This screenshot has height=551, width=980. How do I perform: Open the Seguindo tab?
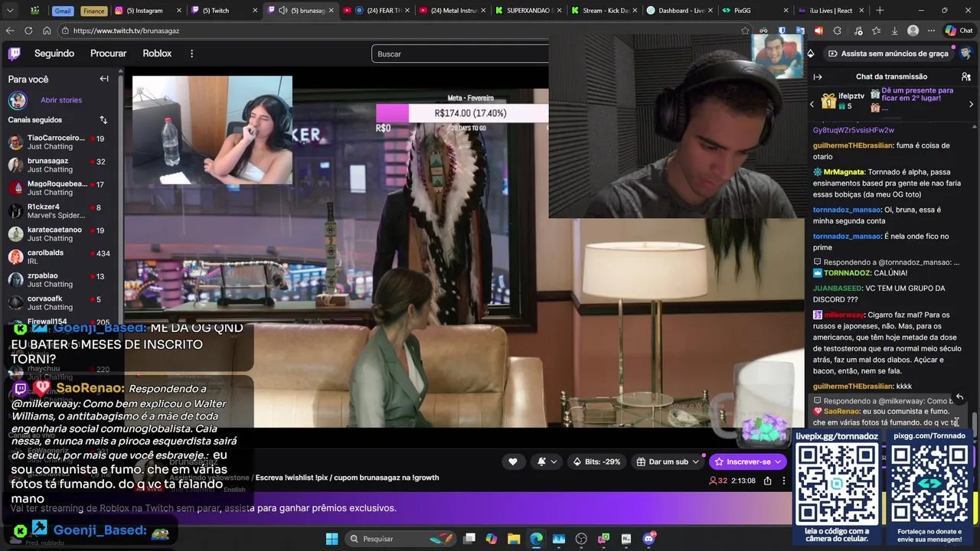click(x=54, y=54)
